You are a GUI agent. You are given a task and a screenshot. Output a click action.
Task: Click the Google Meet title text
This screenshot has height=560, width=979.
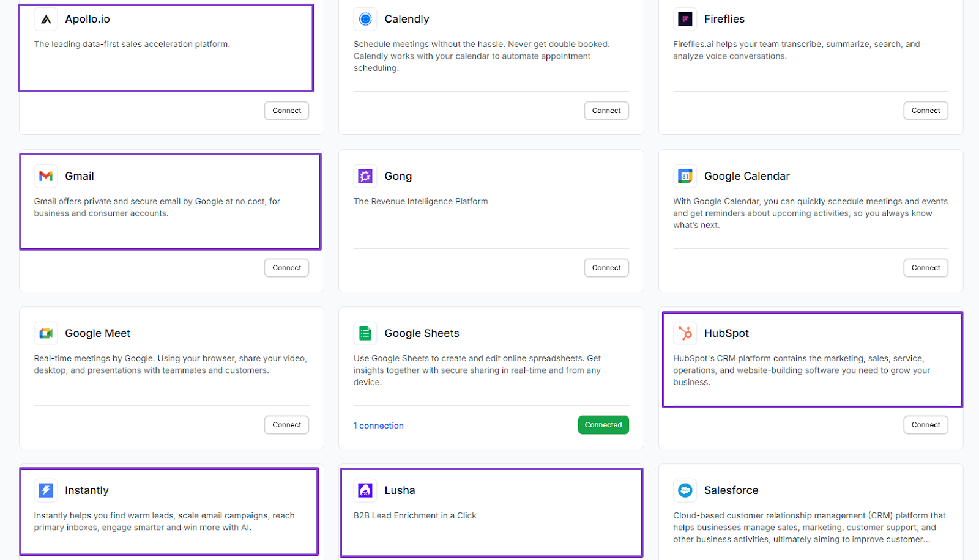point(98,333)
